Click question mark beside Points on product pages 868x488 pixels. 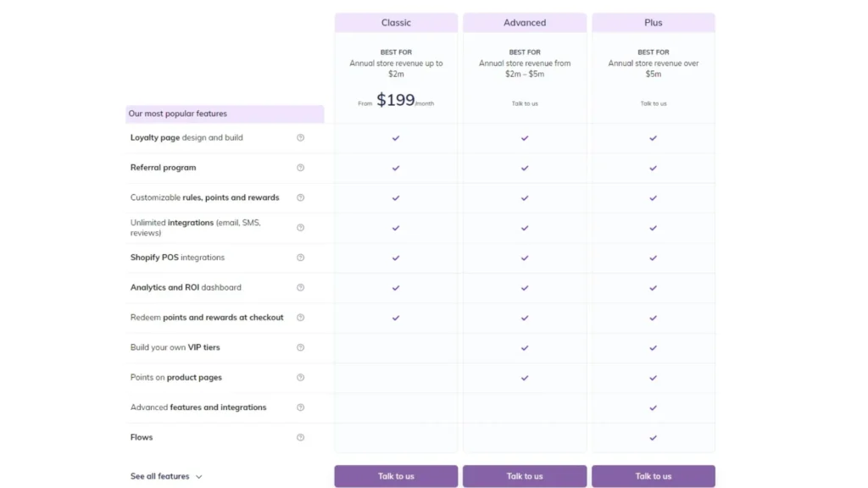coord(300,378)
